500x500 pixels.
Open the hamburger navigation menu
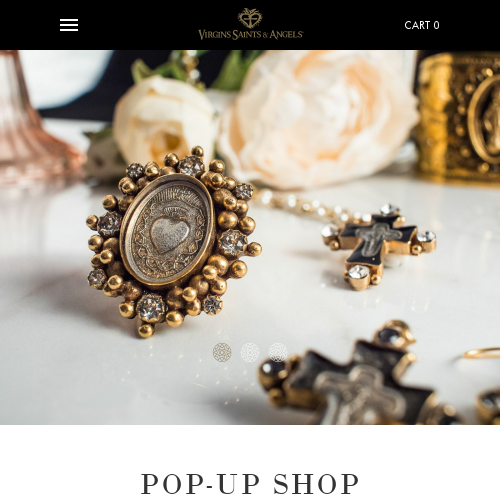pyautogui.click(x=69, y=25)
